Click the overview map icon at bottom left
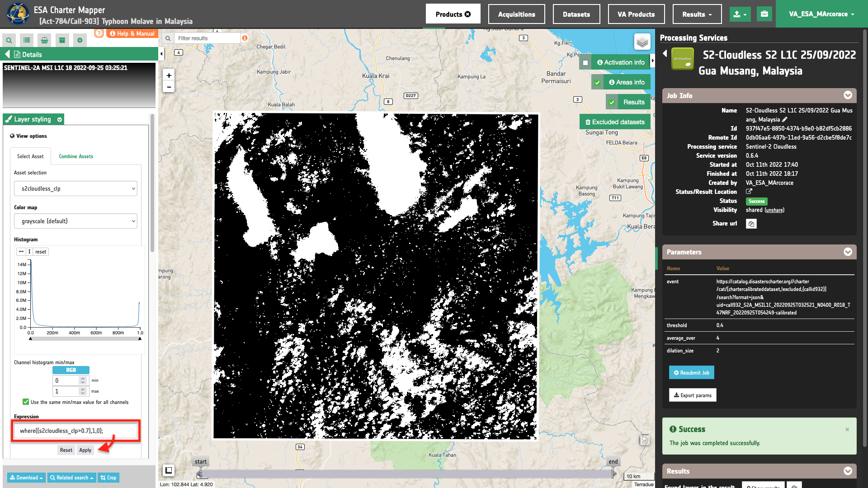 tap(169, 470)
